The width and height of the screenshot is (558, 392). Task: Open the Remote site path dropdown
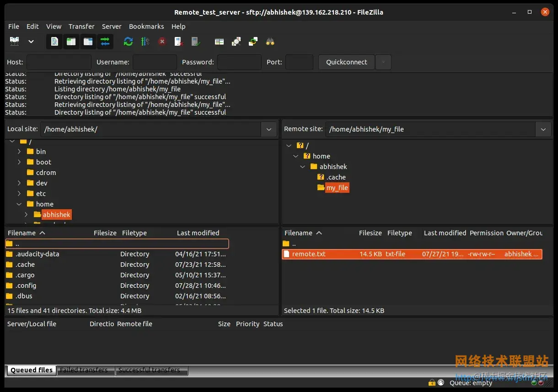(x=543, y=129)
